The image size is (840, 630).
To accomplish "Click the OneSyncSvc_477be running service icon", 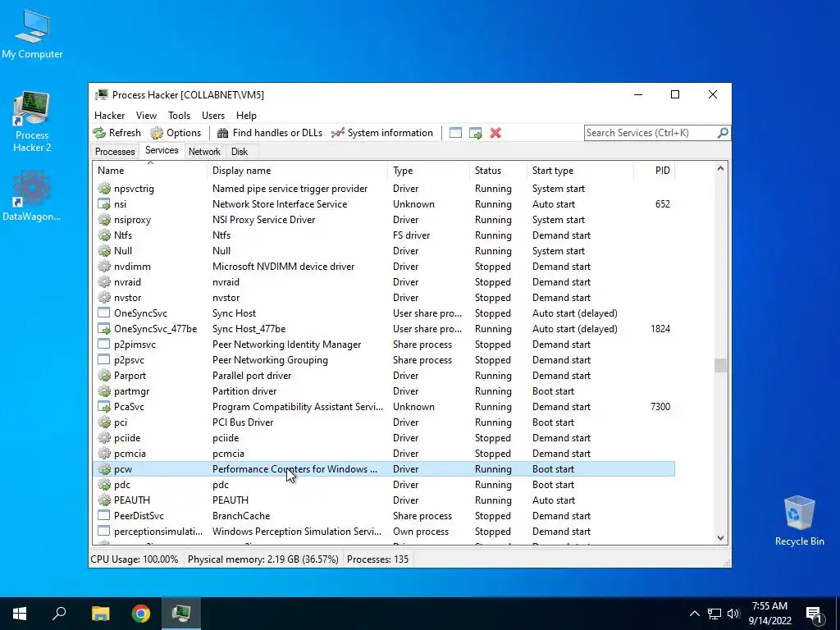I will [104, 328].
